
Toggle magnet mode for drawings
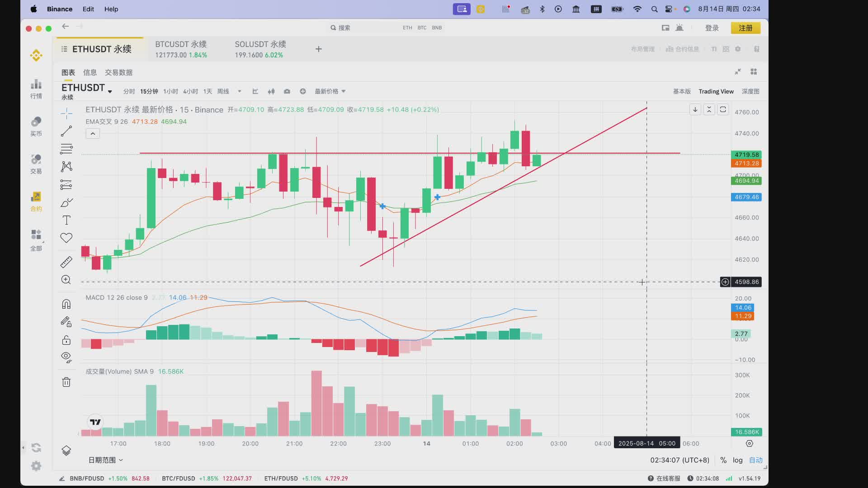(x=66, y=304)
